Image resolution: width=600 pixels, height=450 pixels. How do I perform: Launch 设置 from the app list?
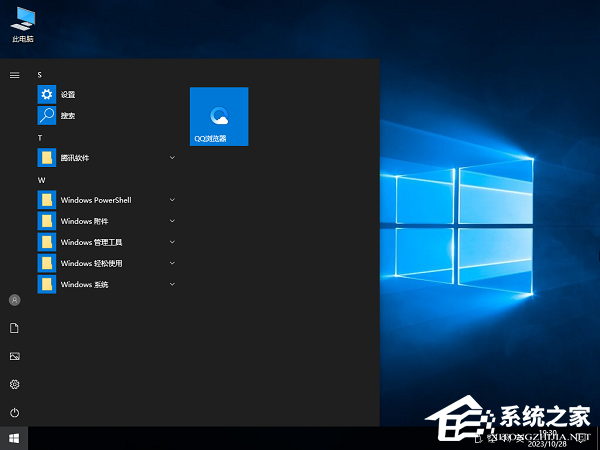point(67,94)
